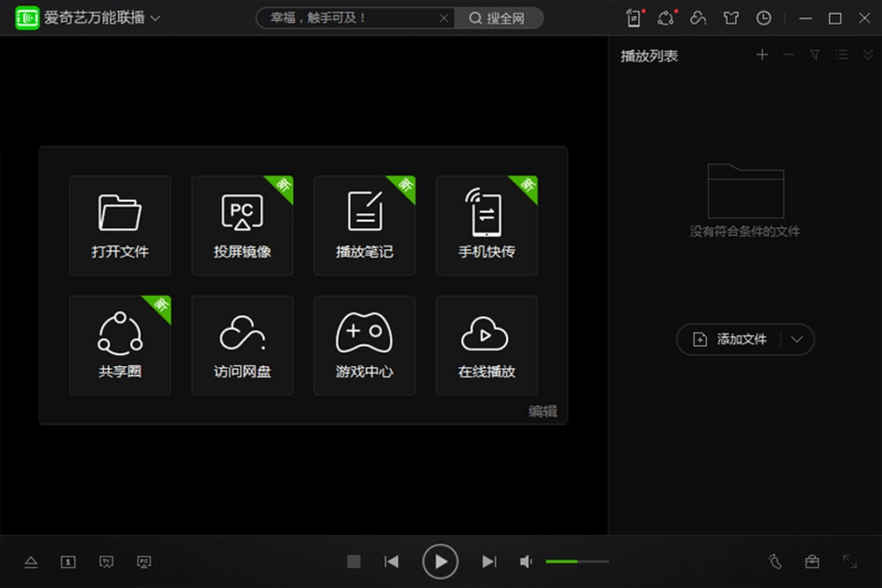Click the 搜全网 search field
This screenshot has height=588, width=882.
point(499,17)
